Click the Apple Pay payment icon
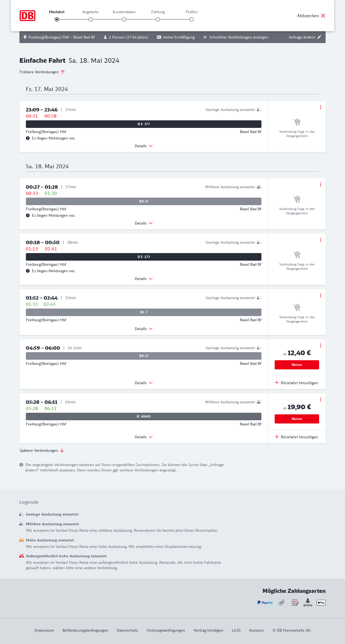 (321, 603)
